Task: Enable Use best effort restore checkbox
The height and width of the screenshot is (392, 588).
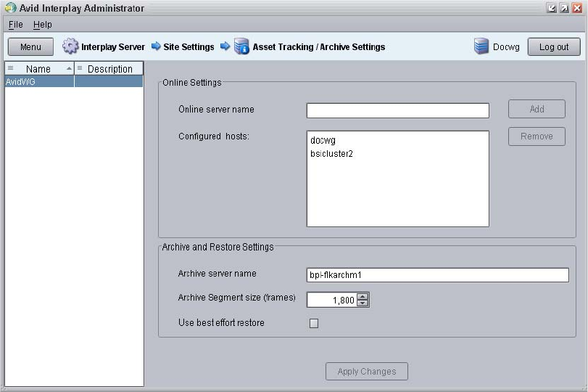Action: (x=314, y=323)
